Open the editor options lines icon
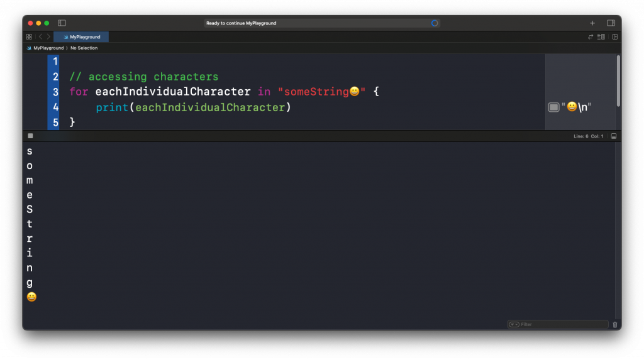 pos(601,37)
